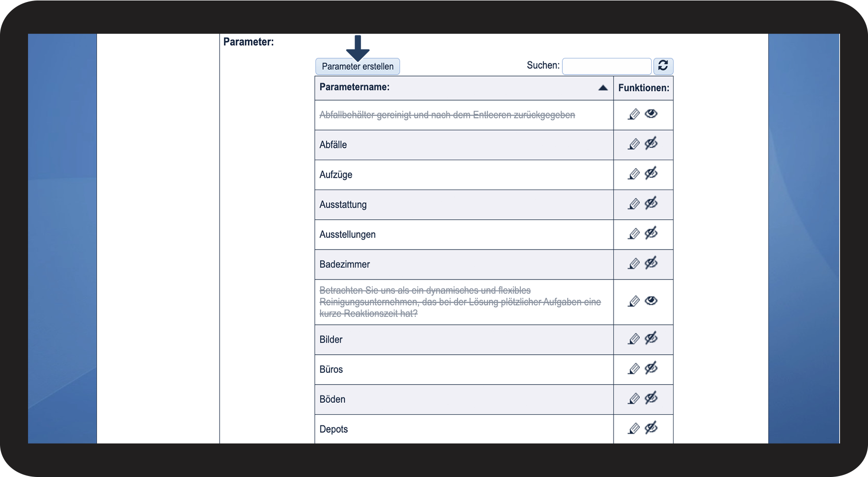Open edit pencil for Ausstattung
This screenshot has height=477, width=868.
click(634, 204)
